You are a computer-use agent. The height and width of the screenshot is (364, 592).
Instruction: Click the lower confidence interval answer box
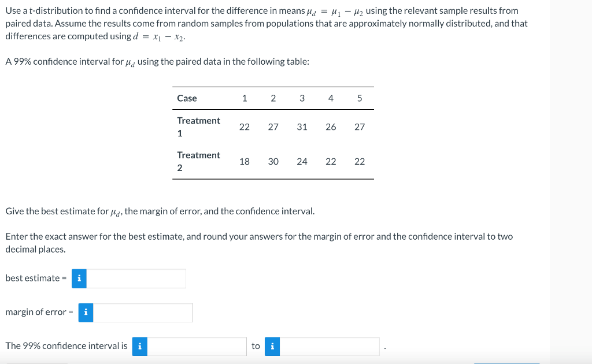197,346
